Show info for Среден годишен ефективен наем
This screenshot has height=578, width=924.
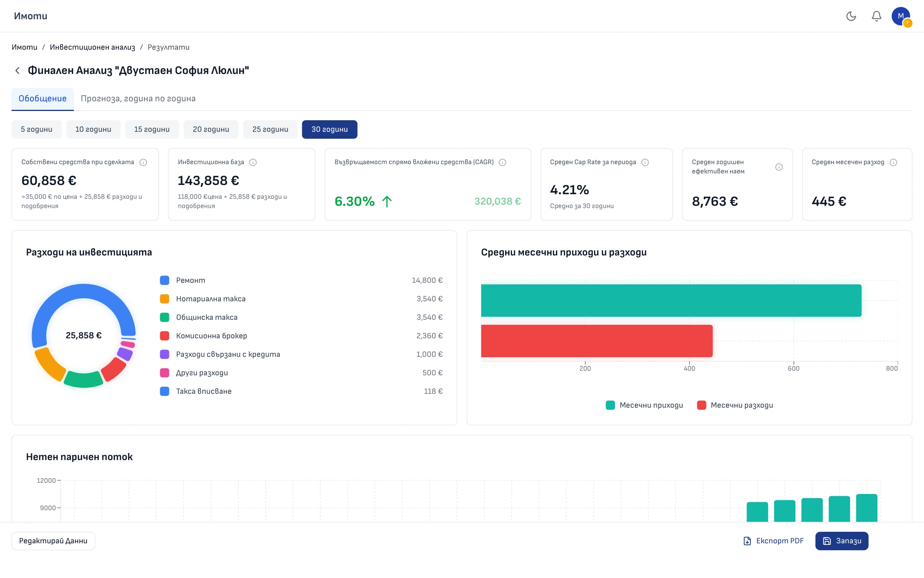point(779,167)
